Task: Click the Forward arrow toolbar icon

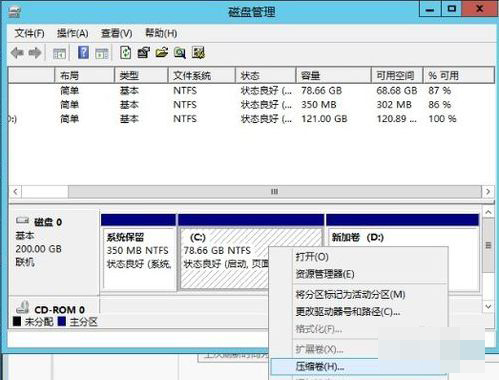Action: click(35, 53)
